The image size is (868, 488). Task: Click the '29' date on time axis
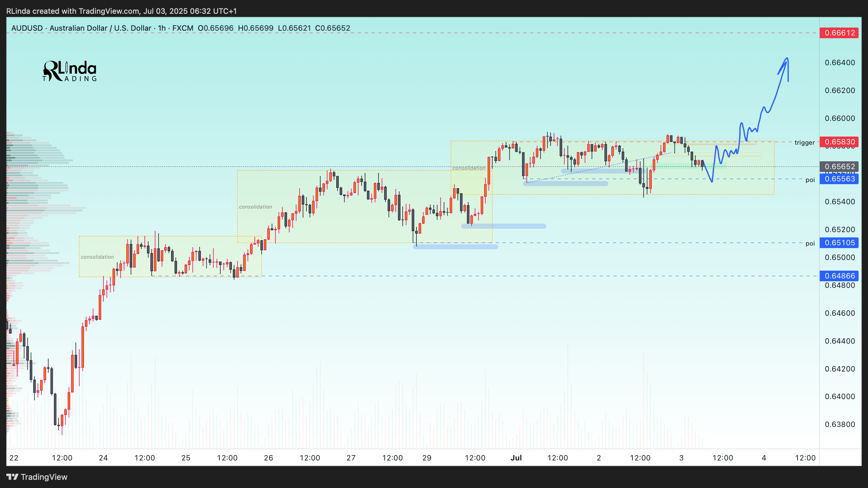427,458
